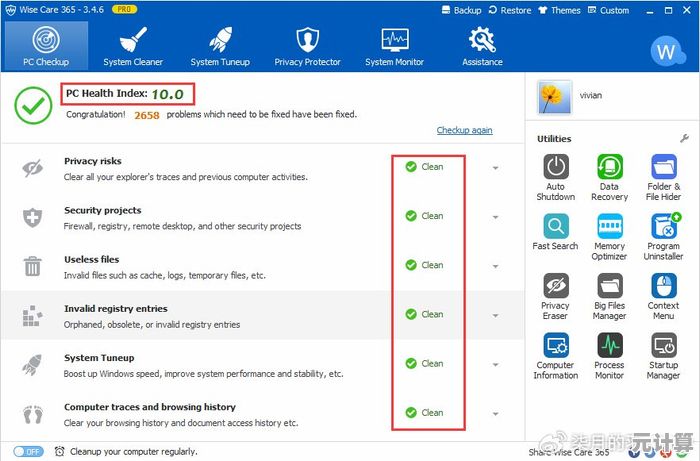Click Backup in the title bar
The height and width of the screenshot is (461, 700).
click(x=461, y=10)
